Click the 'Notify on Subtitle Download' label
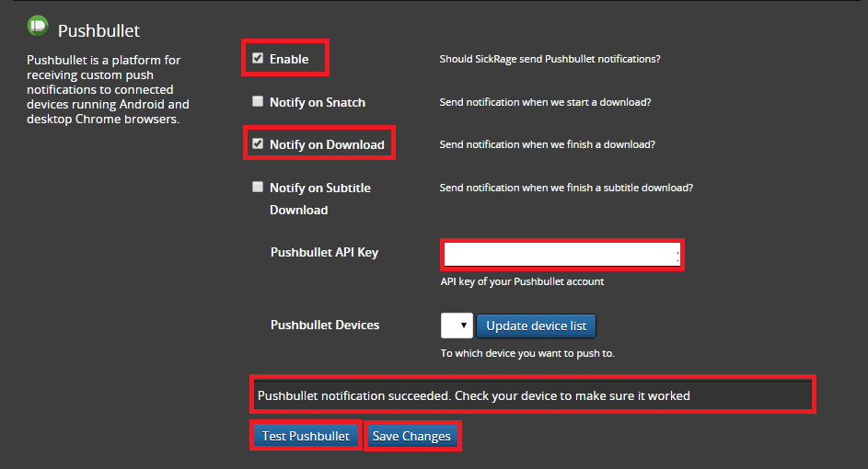The image size is (868, 469). coord(319,188)
